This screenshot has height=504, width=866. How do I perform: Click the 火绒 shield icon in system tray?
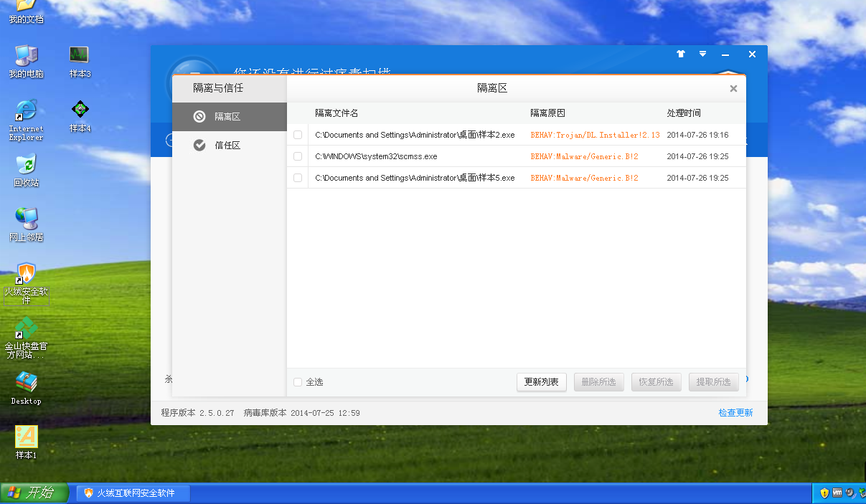(x=825, y=493)
